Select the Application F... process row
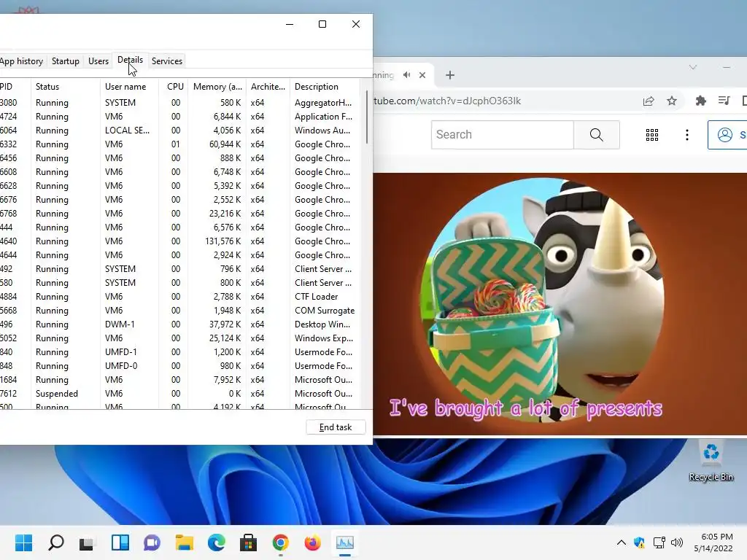 pos(180,117)
